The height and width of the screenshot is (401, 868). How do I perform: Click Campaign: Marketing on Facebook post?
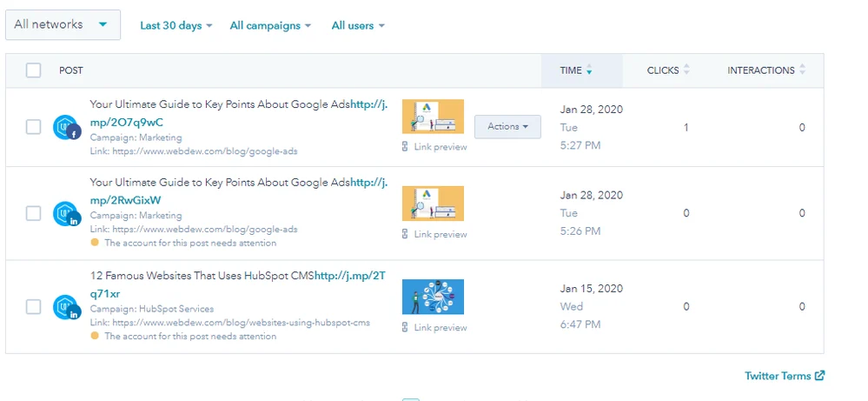coord(136,137)
